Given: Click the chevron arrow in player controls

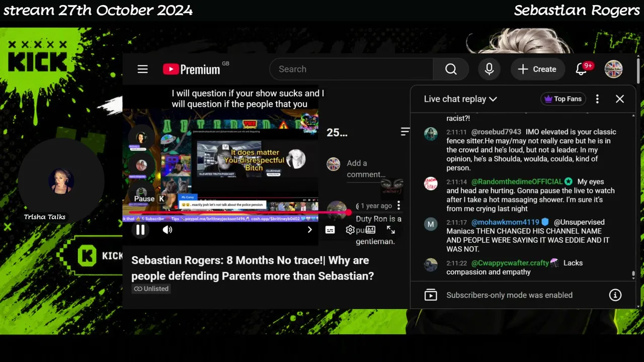Looking at the screenshot, I should (309, 230).
